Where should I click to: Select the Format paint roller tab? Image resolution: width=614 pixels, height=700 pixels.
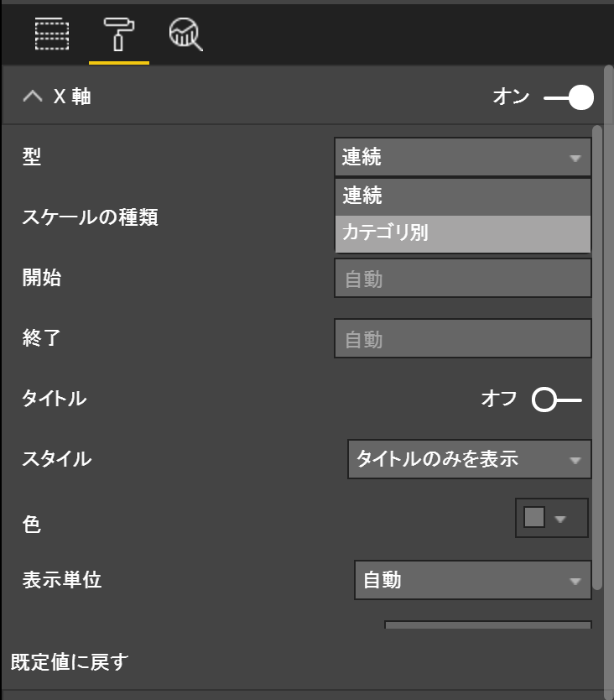point(119,34)
